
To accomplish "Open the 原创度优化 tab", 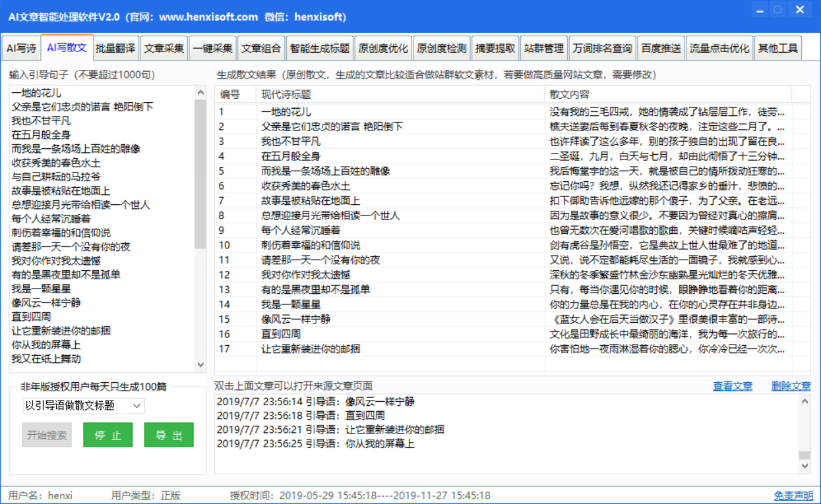I will pos(383,49).
